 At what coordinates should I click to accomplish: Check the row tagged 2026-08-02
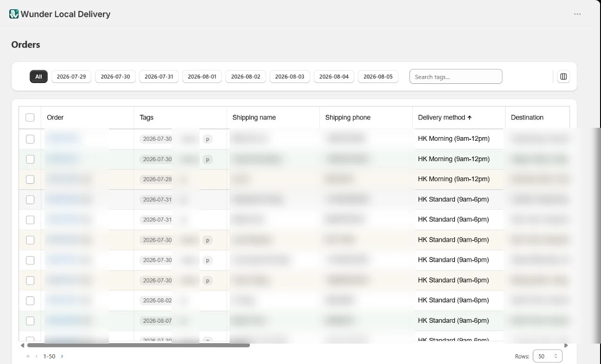click(x=30, y=301)
